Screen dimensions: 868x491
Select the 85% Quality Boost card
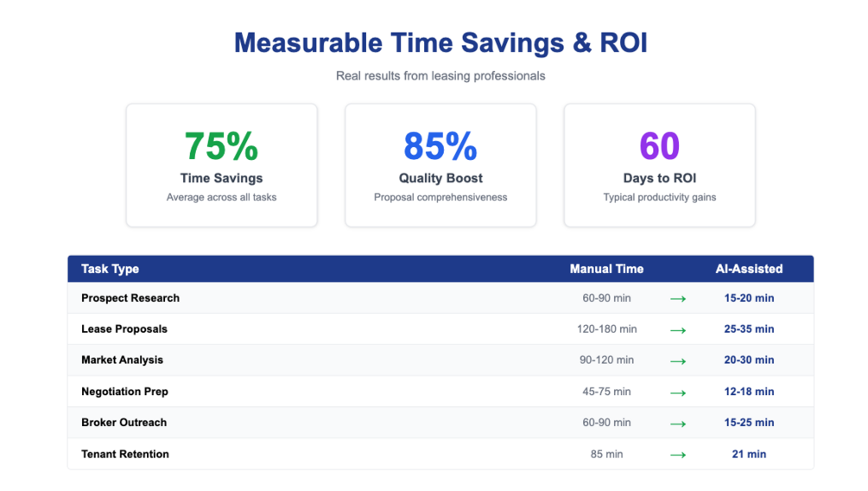pos(440,165)
